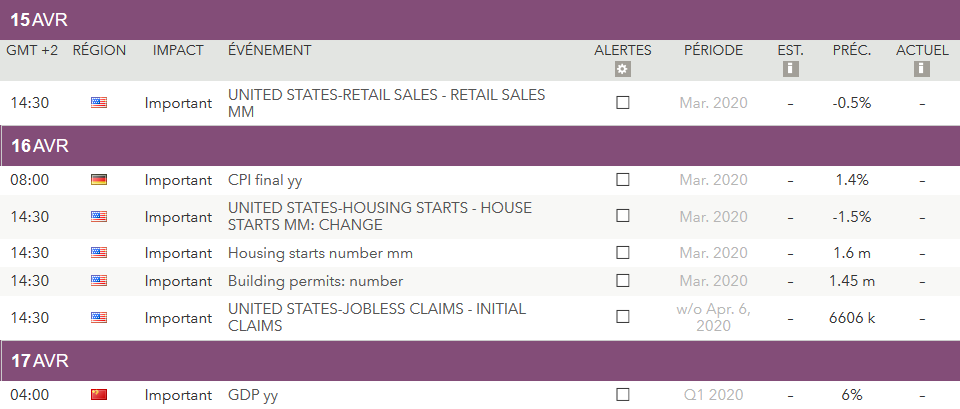Check the alert box for GDP yy
960x409 pixels.
click(x=623, y=395)
